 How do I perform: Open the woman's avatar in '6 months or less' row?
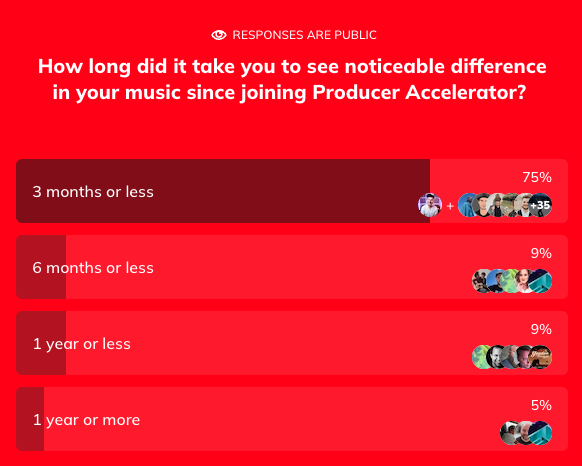[x=523, y=281]
